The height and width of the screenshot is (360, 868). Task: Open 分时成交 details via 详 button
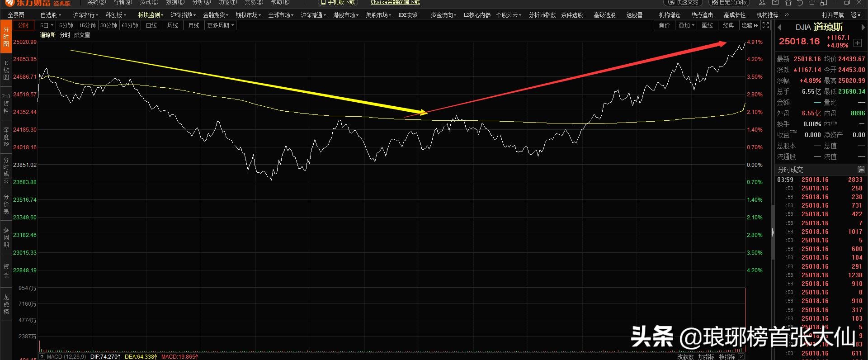point(861,170)
